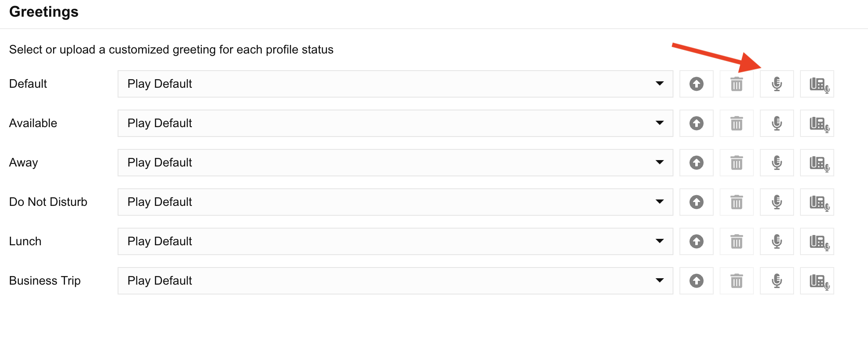This screenshot has width=868, height=339.
Task: Record the Default greeting via desk phone
Action: tap(817, 84)
